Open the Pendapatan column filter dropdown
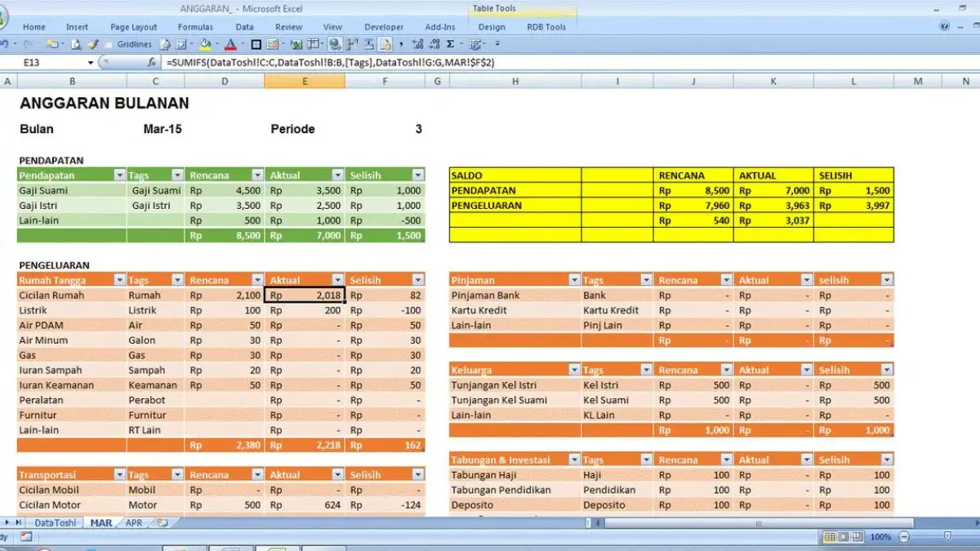This screenshot has height=551, width=980. coord(120,175)
